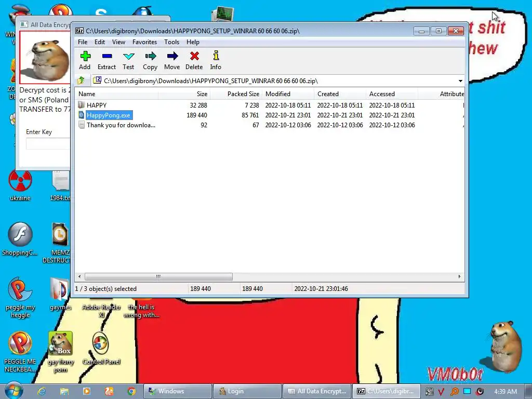Open the ShoppingC... Flash desktop icon
532x399 pixels.
(x=20, y=239)
